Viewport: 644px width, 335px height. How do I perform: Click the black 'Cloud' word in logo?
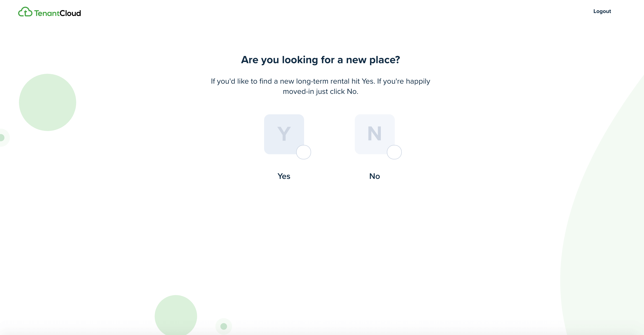[70, 13]
